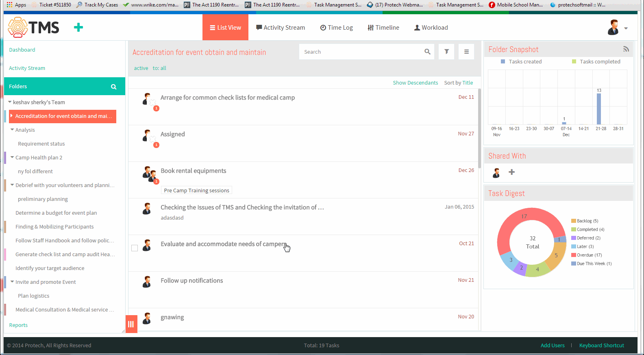Open Reports in the sidebar

(x=18, y=325)
